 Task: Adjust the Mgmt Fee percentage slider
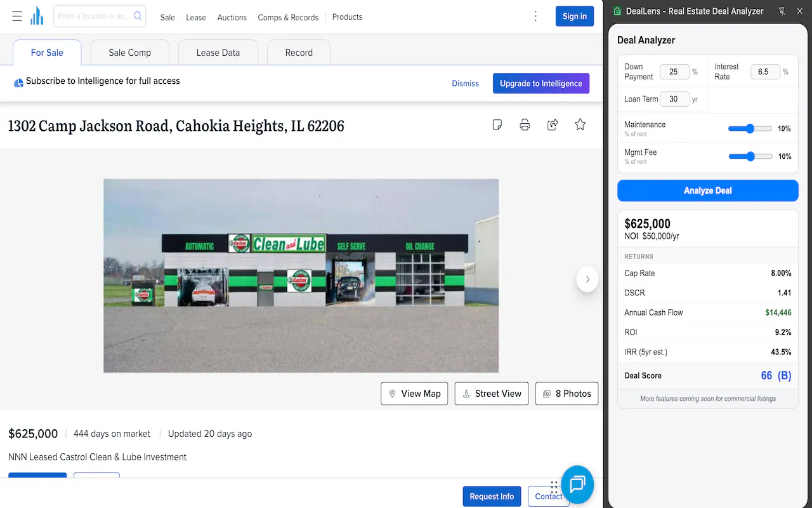(x=750, y=156)
